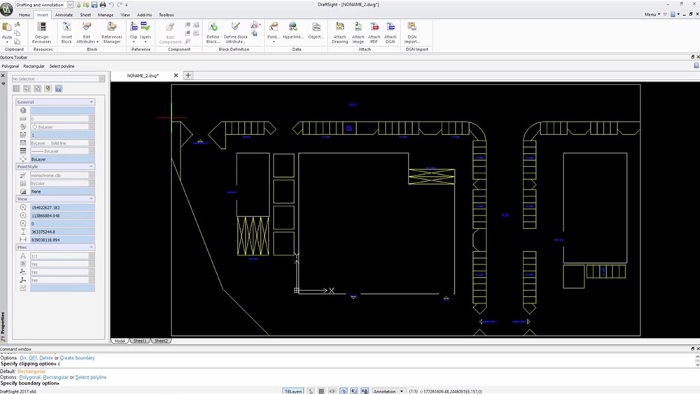Open the Drafting and Annotation workspace dropdown
This screenshot has width=700, height=394.
[x=70, y=4]
